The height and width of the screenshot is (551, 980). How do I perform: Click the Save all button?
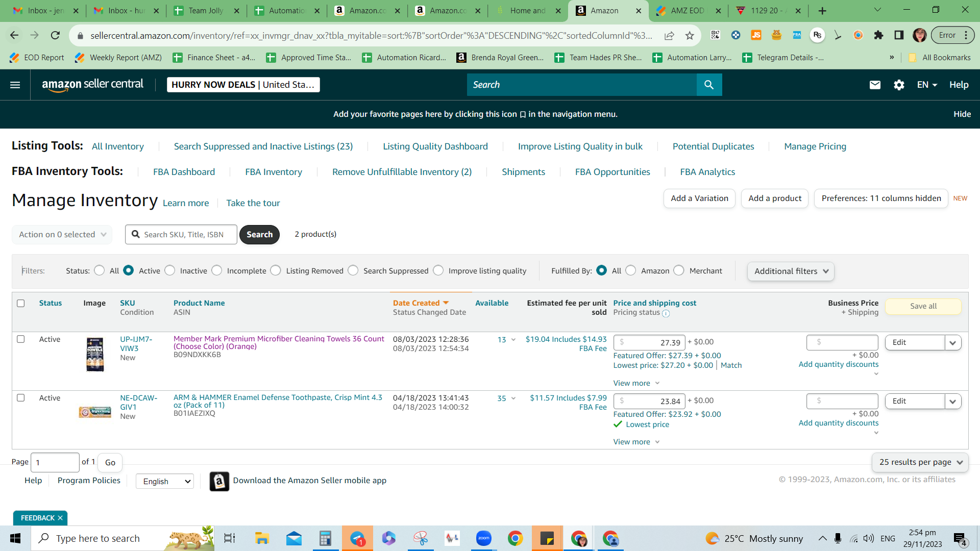[923, 306]
